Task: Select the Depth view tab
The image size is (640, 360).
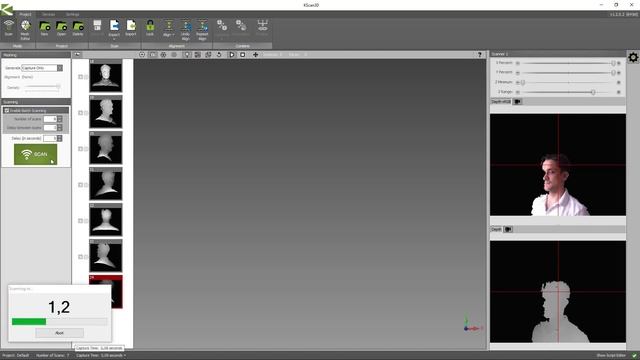Action: point(496,229)
